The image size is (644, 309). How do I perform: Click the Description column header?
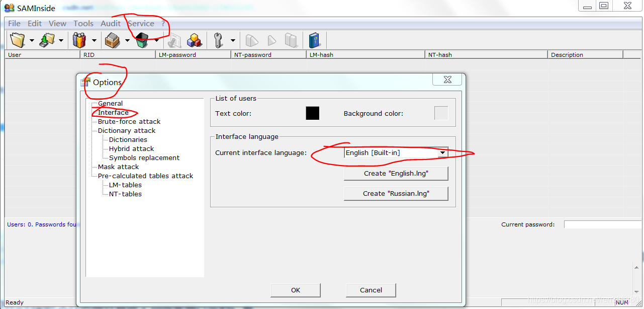586,55
